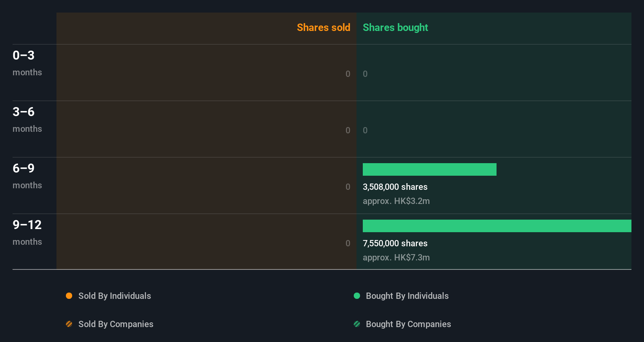Click the striped Bought By Companies legend icon
Viewport: 644px width, 342px height.
pyautogui.click(x=357, y=324)
